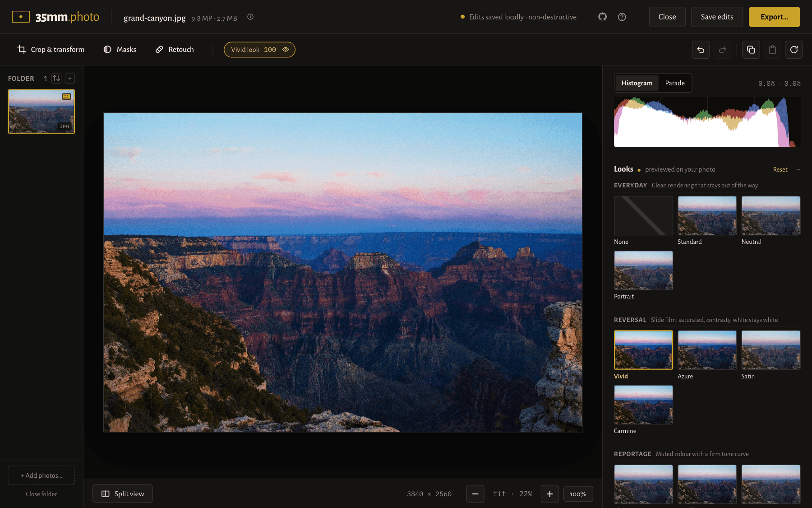Open the Crop & transform tool
The width and height of the screenshot is (812, 508).
click(x=51, y=50)
